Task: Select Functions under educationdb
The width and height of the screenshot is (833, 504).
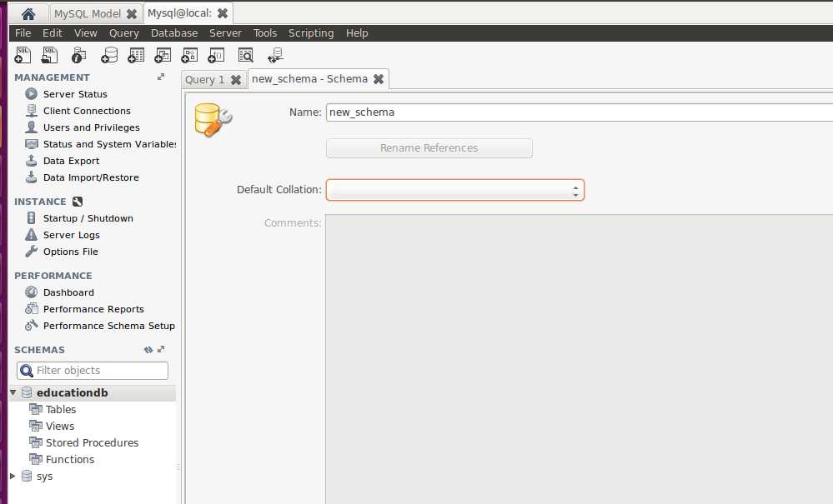Action: coord(69,460)
